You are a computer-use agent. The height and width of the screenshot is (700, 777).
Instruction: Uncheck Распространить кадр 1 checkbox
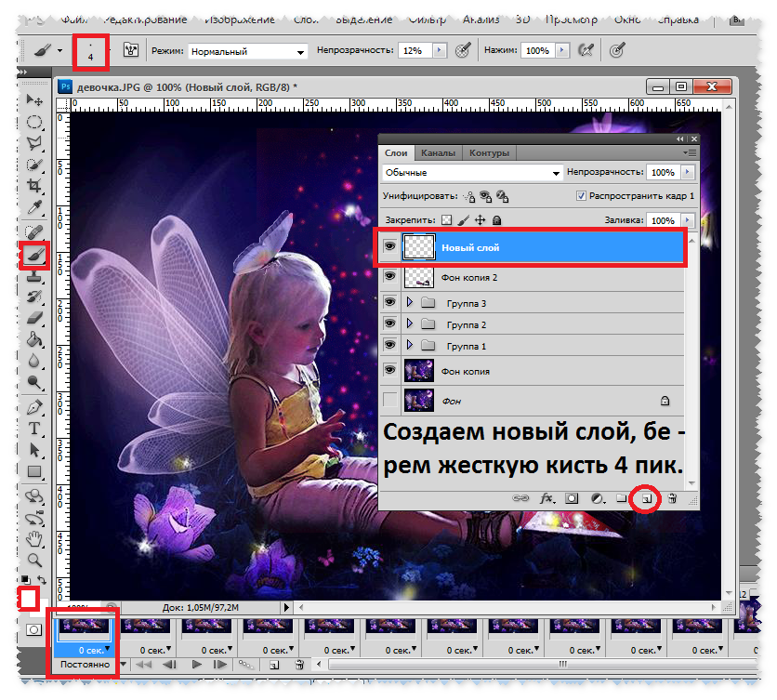[581, 196]
